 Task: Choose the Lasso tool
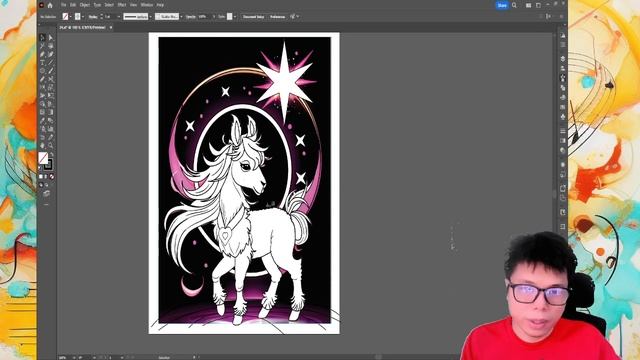click(51, 46)
